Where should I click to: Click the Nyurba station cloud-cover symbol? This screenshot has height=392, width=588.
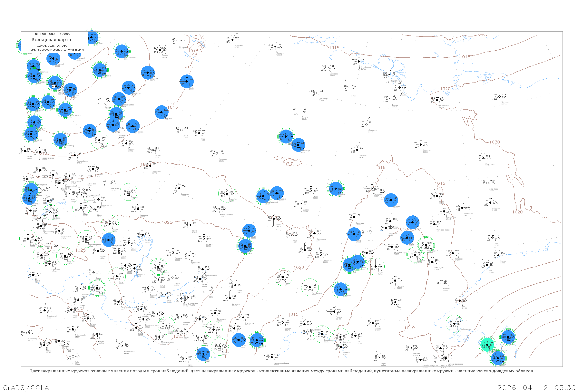311,191
